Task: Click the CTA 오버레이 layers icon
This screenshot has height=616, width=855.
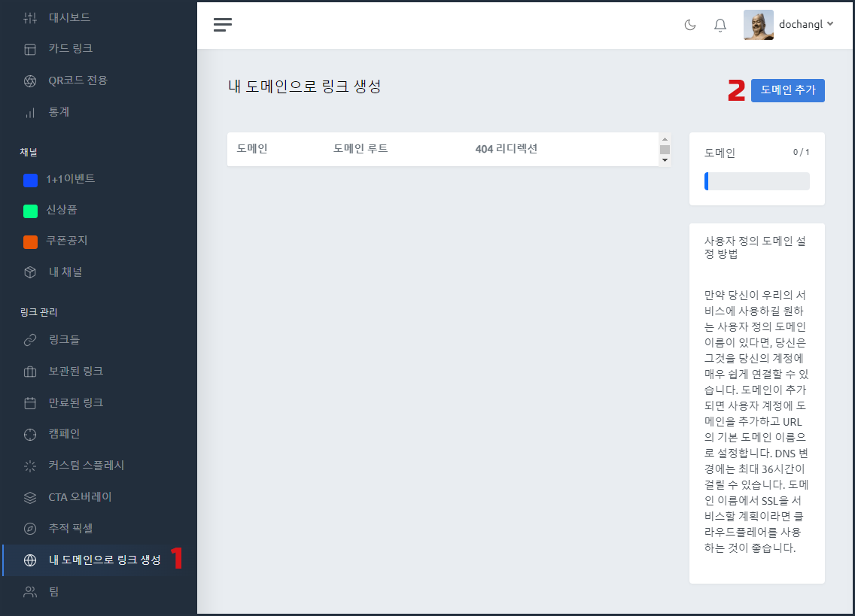Action: pos(30,498)
